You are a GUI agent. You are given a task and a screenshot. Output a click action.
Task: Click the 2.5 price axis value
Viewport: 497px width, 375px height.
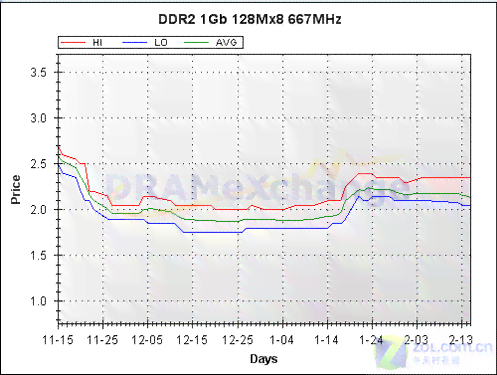(x=39, y=164)
